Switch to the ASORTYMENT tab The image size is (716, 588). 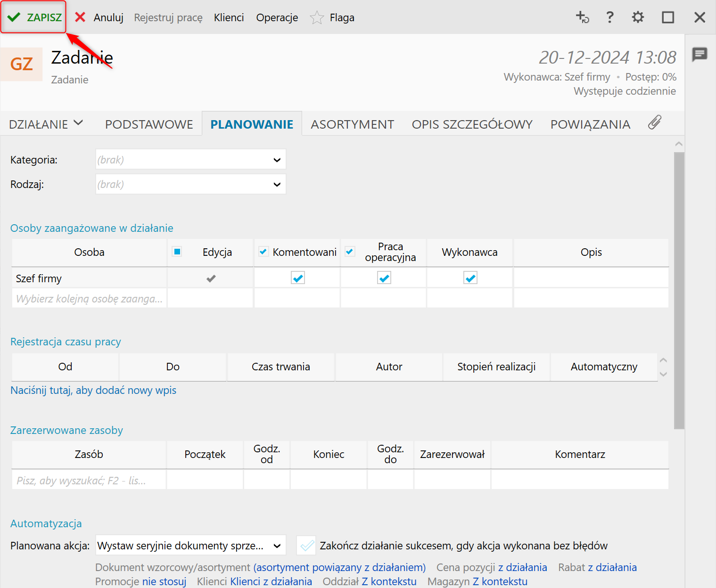(x=353, y=124)
